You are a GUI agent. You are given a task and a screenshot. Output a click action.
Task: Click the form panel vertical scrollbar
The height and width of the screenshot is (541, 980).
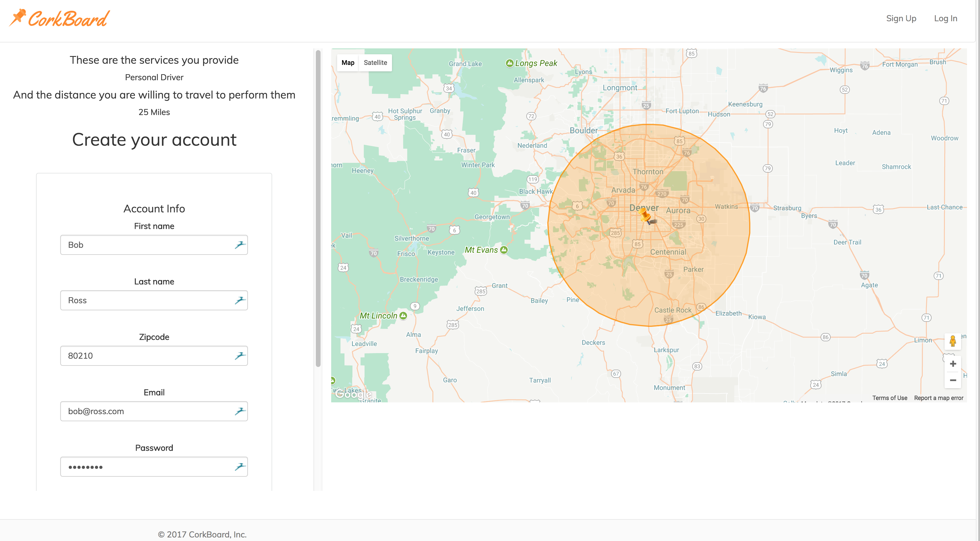(318, 208)
